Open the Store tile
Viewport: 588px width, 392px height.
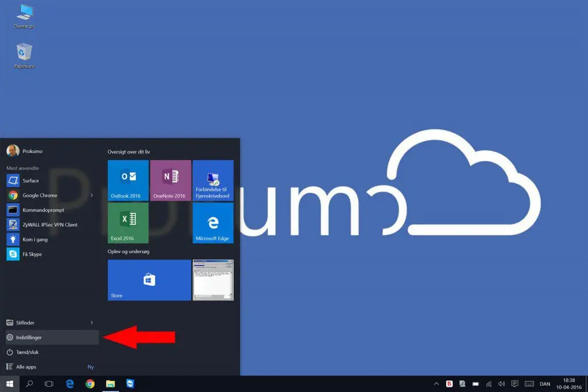(149, 280)
